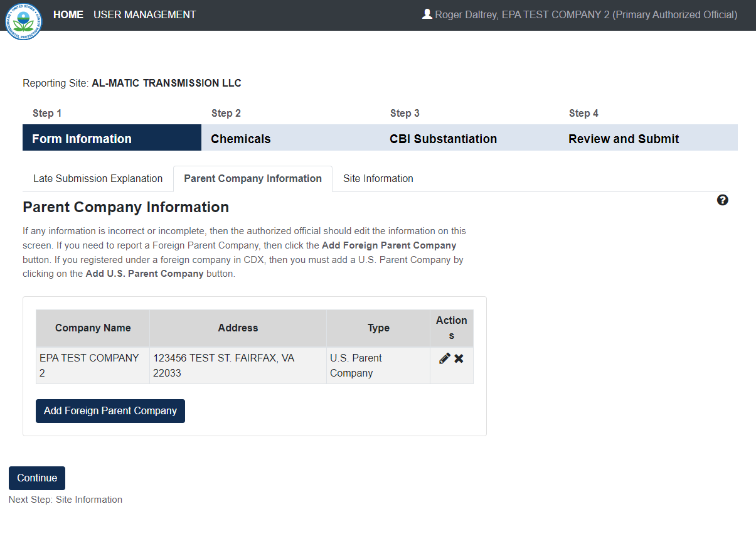Click the Type column header
The width and height of the screenshot is (756, 536).
[378, 328]
